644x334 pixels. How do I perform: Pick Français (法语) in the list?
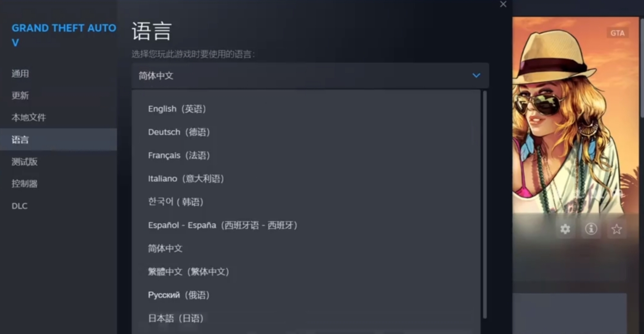click(306, 156)
